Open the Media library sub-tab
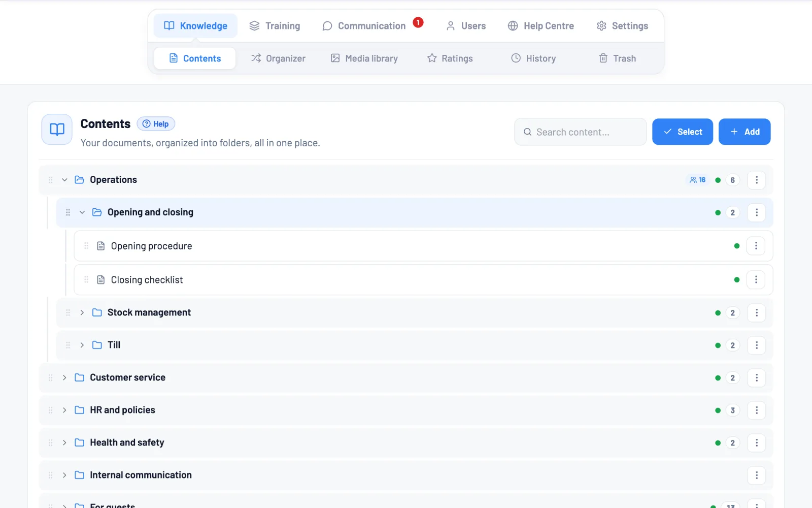This screenshot has height=508, width=812. coord(364,58)
